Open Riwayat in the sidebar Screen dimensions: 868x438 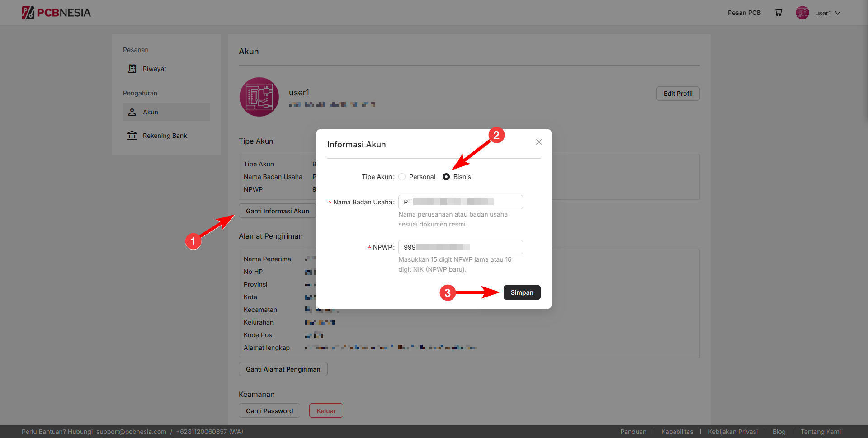point(166,69)
